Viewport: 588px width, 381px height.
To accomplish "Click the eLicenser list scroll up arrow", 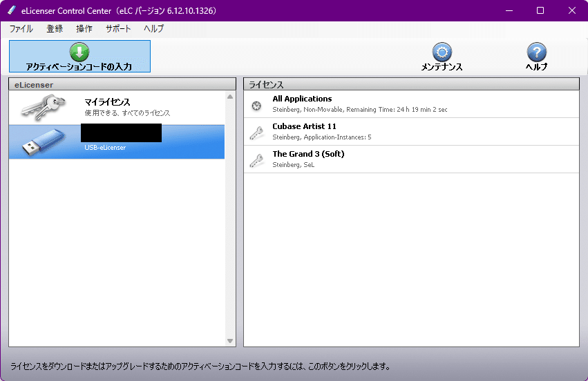I will [x=230, y=97].
